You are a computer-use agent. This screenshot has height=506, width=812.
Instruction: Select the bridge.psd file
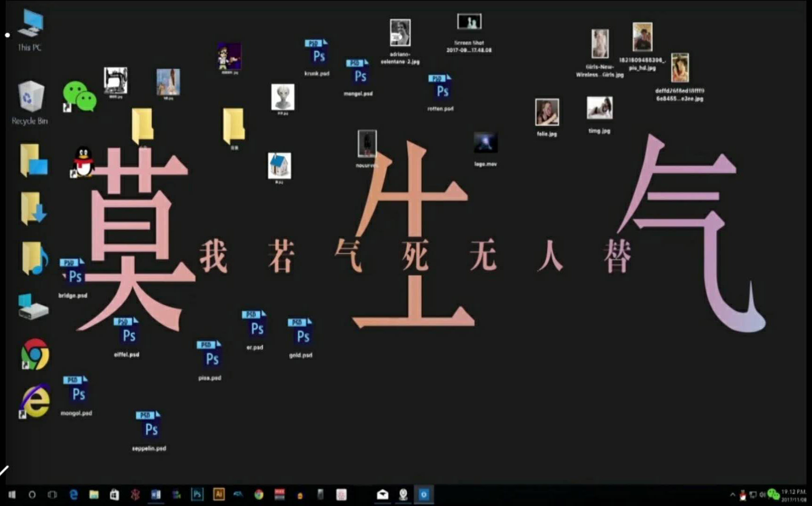click(73, 278)
